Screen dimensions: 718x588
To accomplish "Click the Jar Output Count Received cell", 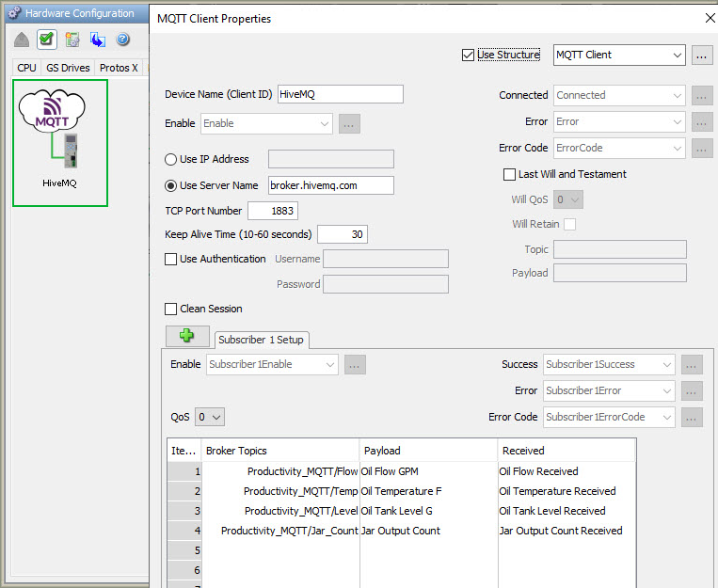I will [x=566, y=531].
